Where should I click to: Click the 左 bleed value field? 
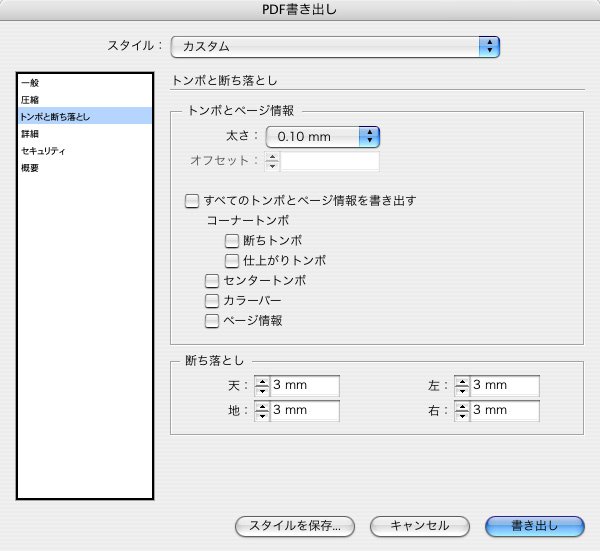pyautogui.click(x=505, y=385)
